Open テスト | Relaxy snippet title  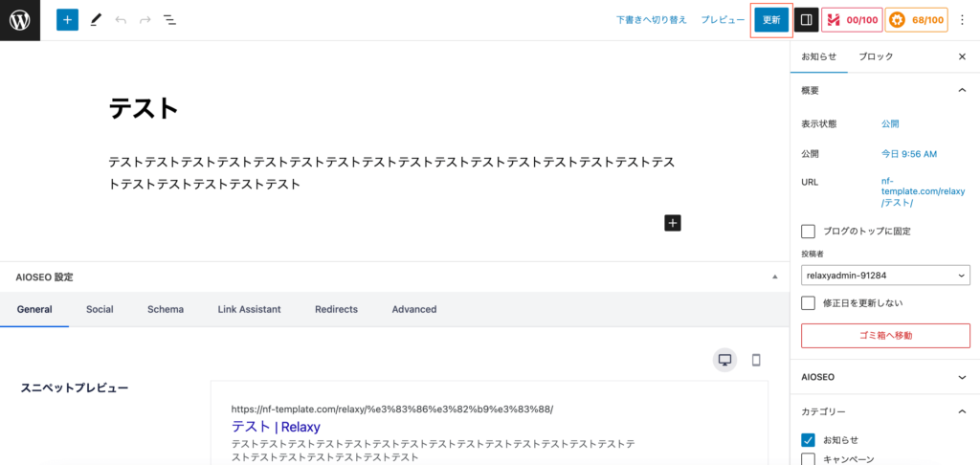pos(276,427)
